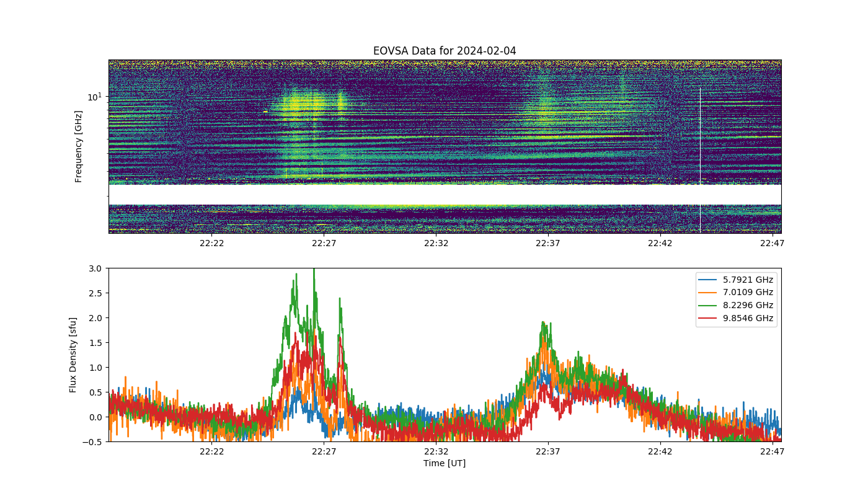Click the Time [UT] axis label
The image size is (868, 496).
445,463
